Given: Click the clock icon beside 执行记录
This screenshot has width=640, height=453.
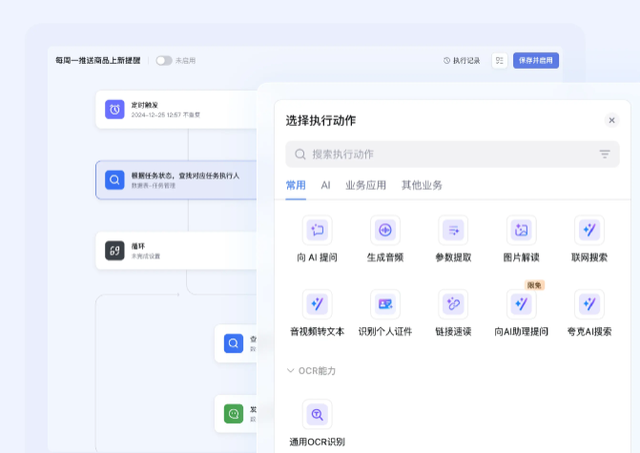Looking at the screenshot, I should [447, 61].
